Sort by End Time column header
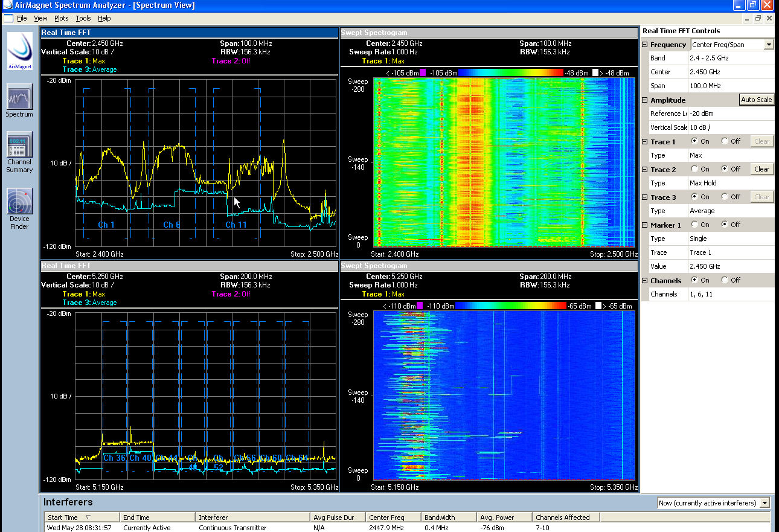 click(x=158, y=518)
